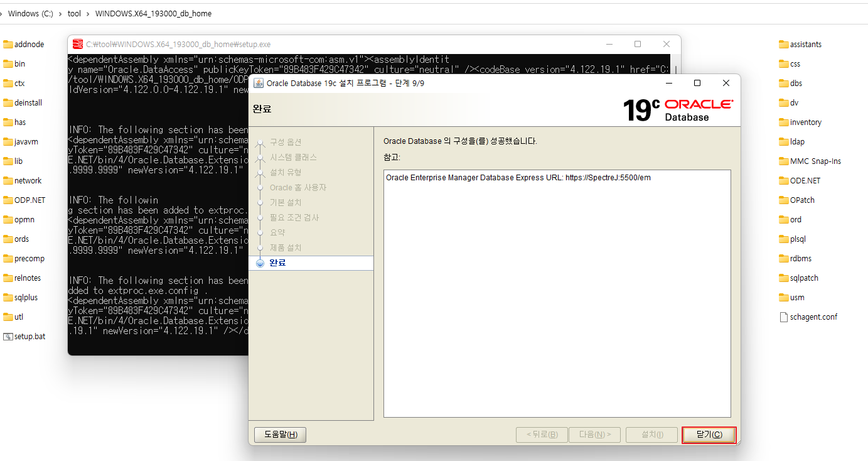The height and width of the screenshot is (461, 868).
Task: Select the OPatch folder icon
Action: coord(784,200)
